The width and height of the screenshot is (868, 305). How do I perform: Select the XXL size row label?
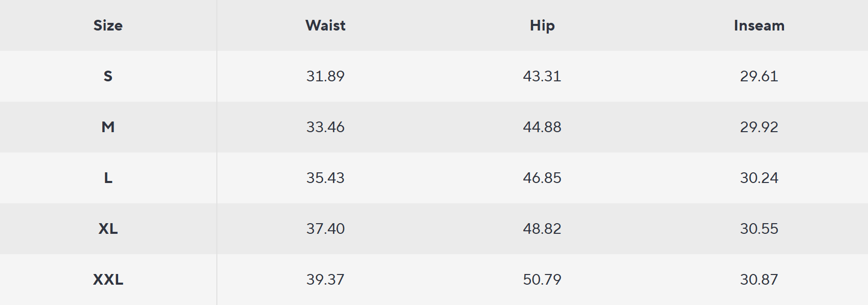coord(108,280)
